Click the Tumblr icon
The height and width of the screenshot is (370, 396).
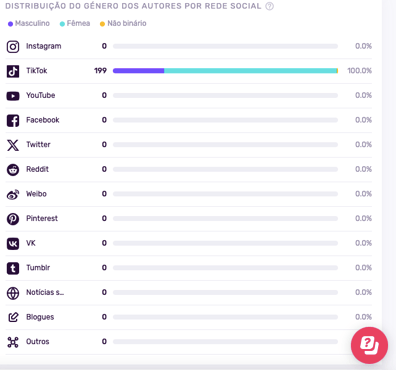[13, 268]
